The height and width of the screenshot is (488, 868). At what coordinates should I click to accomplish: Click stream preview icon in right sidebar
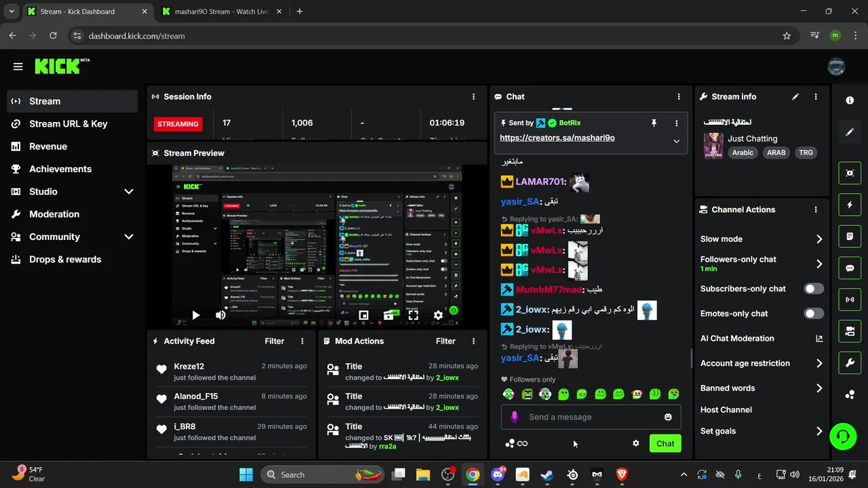point(850,173)
